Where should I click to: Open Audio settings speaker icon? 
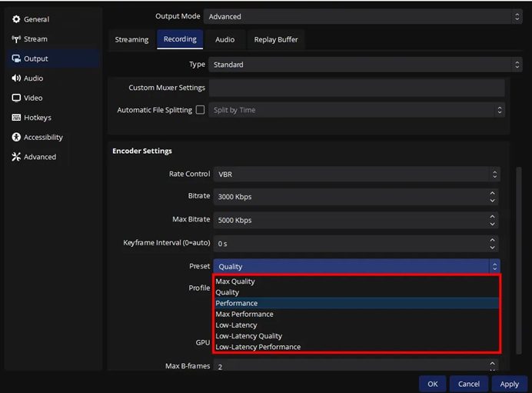[16, 78]
